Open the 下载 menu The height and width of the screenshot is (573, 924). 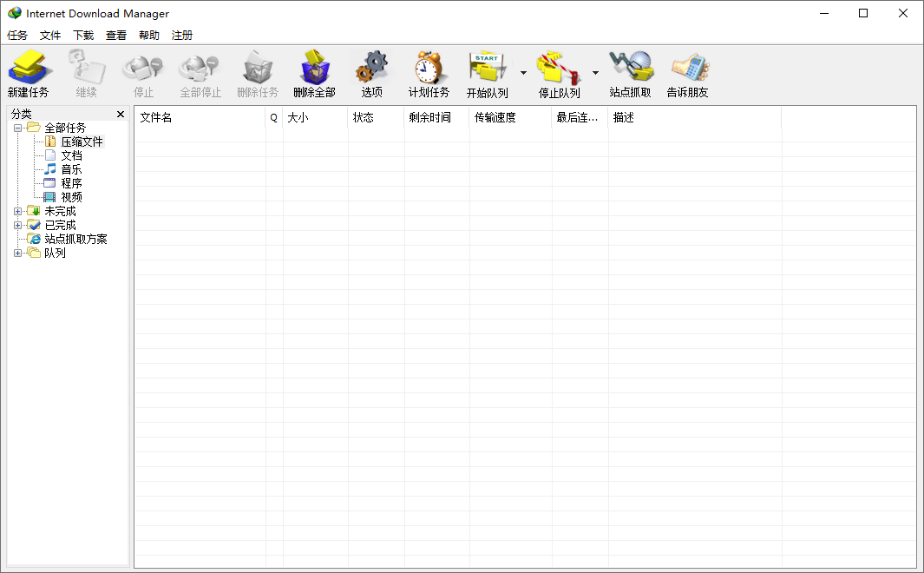[83, 36]
